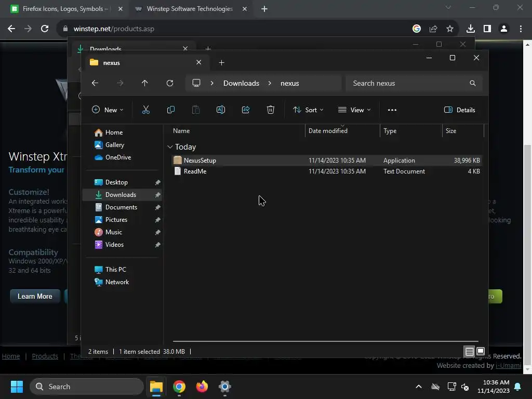
Task: Show hidden system tray icons chevron
Action: pos(419,387)
